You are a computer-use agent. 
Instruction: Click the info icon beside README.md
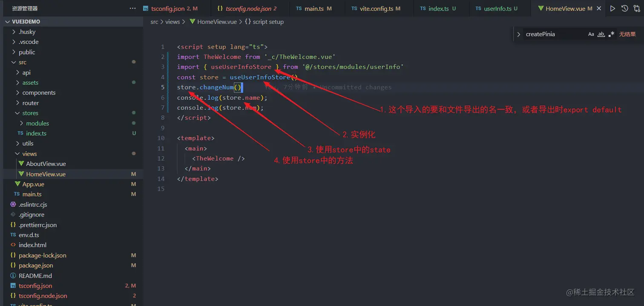(13, 276)
